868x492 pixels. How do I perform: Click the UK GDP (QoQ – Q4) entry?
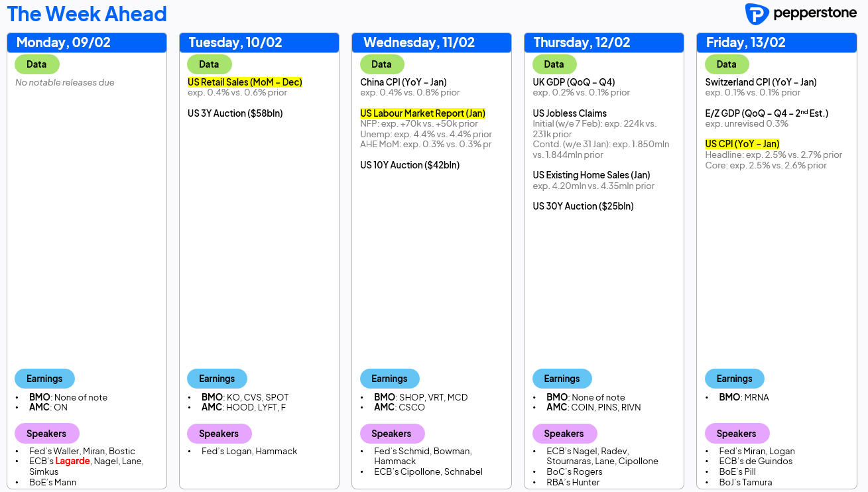point(574,82)
